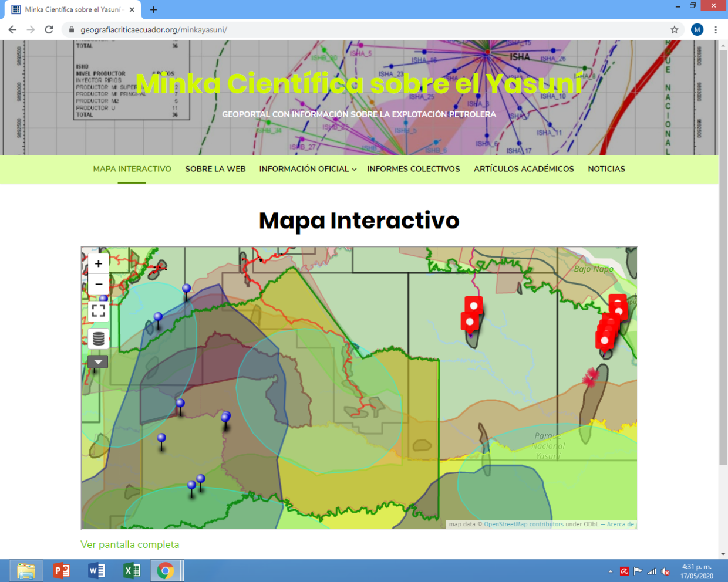Open Artículos Académicos page
Screen dimensions: 728x582
pyautogui.click(x=524, y=169)
